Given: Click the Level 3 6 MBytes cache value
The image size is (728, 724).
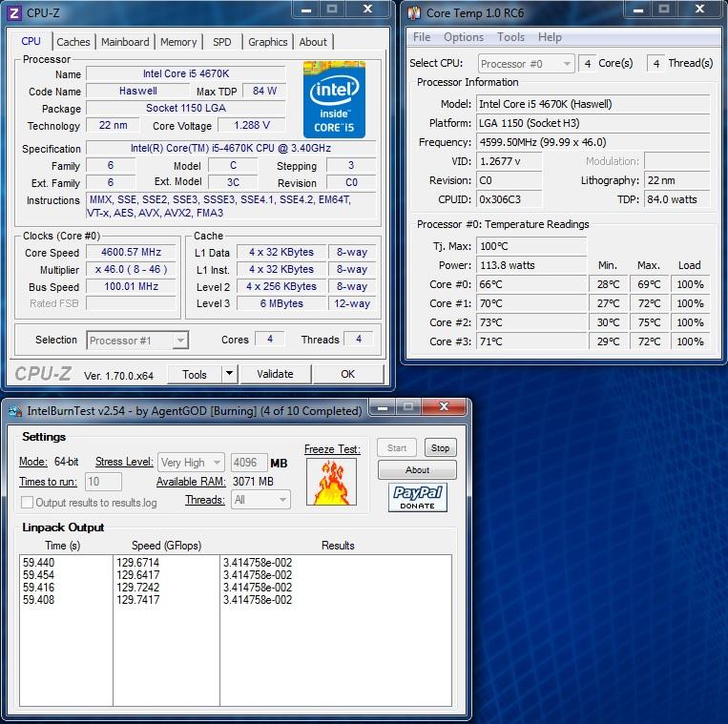Looking at the screenshot, I should 281,303.
